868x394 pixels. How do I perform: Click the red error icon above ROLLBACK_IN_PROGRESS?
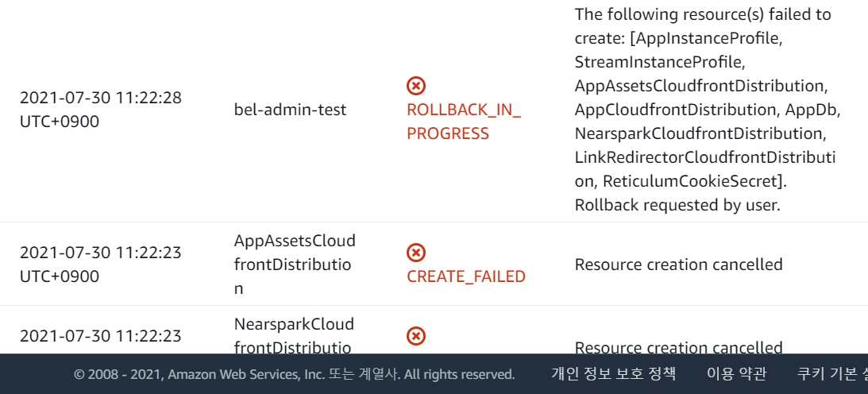[415, 86]
